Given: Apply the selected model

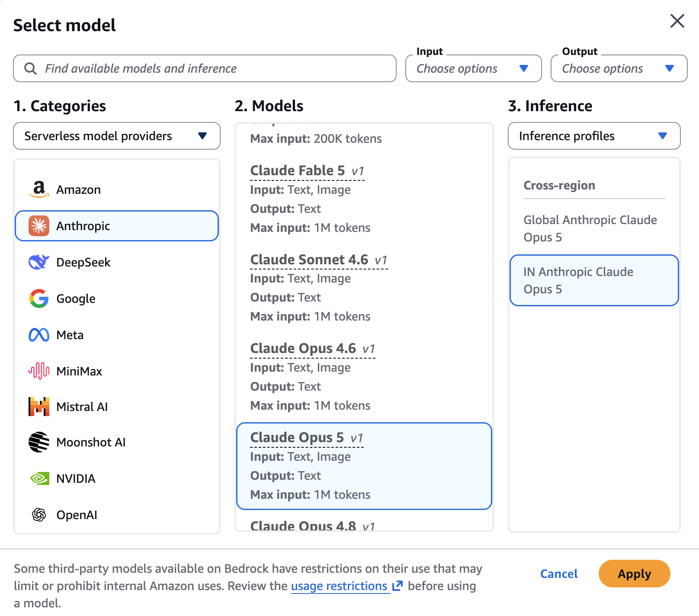Looking at the screenshot, I should 634,574.
